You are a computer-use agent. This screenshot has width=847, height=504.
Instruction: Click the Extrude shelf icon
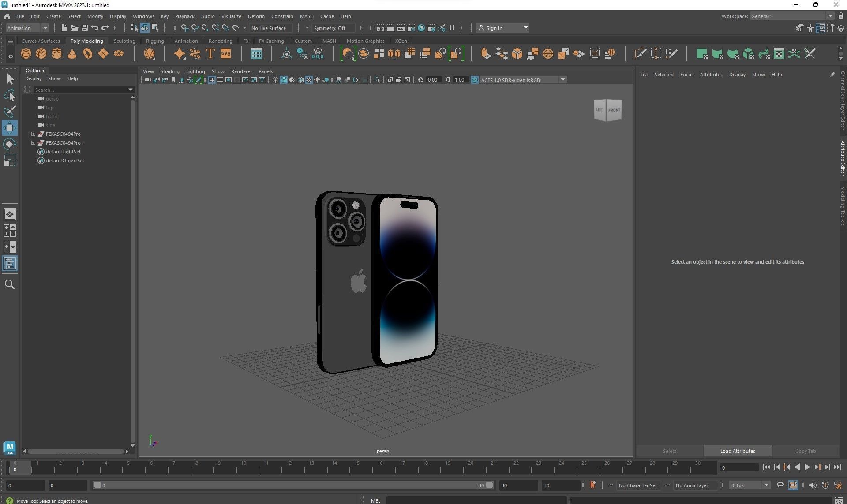(x=486, y=54)
